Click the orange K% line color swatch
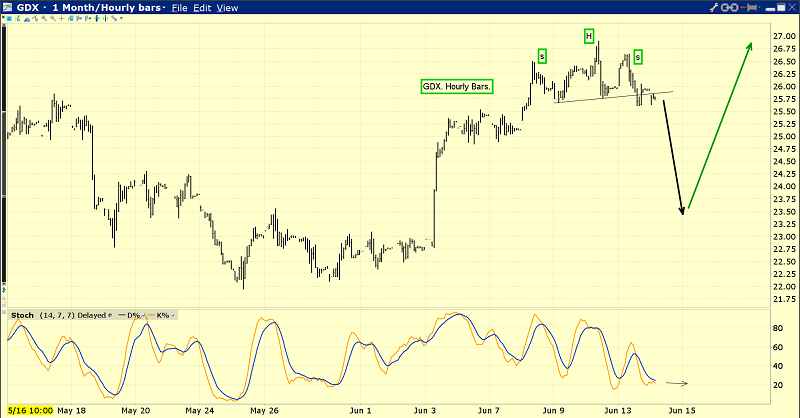The height and width of the screenshot is (418, 800). click(152, 315)
